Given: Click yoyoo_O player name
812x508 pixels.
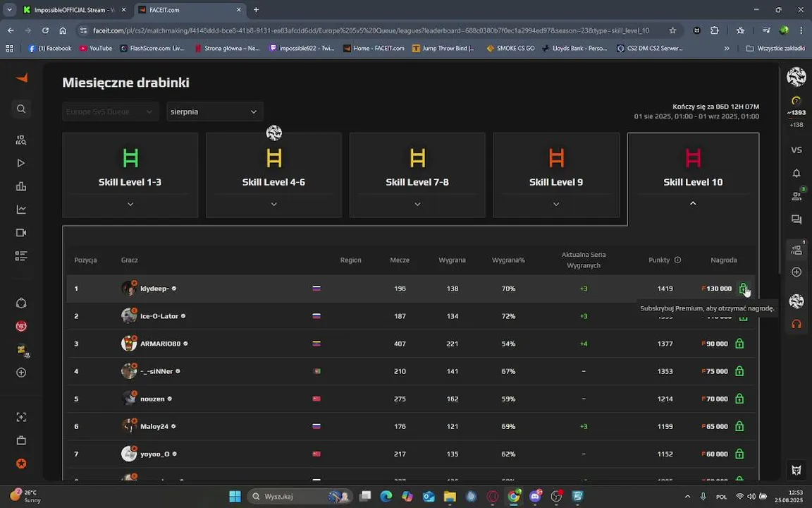Looking at the screenshot, I should (x=155, y=454).
